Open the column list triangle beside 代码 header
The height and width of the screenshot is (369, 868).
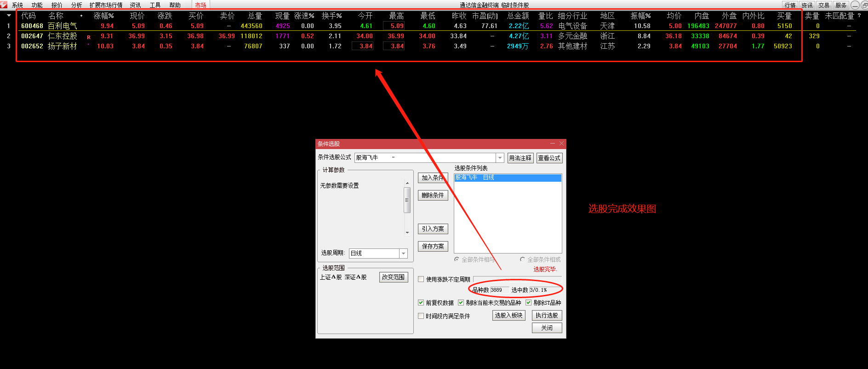point(9,16)
